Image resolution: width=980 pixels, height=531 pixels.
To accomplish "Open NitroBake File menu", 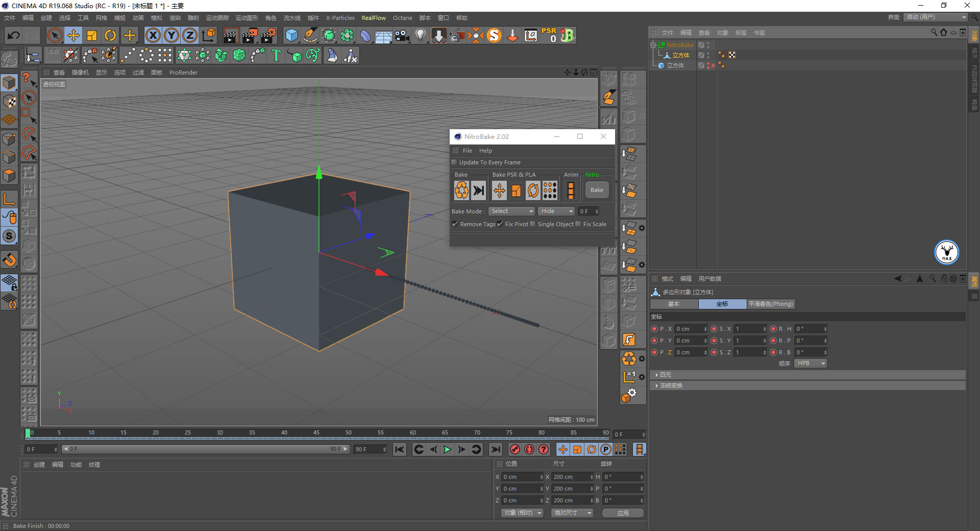I will point(468,151).
